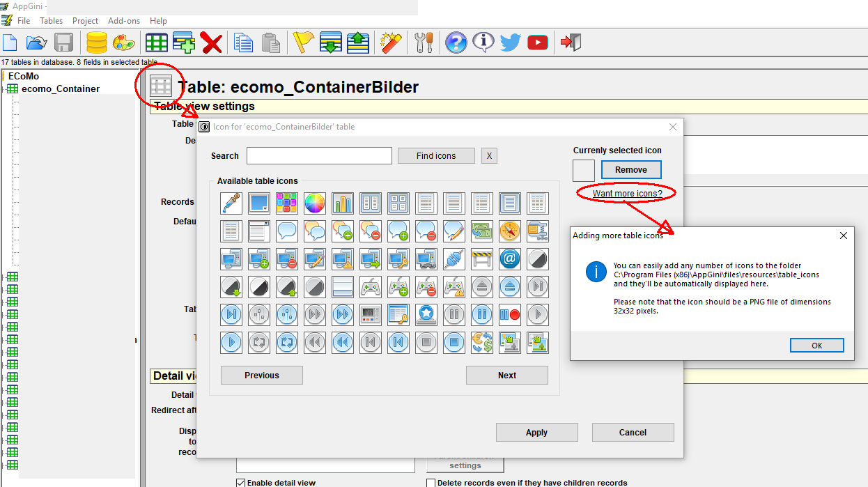Clear search with the X button
The width and height of the screenshot is (868, 487).
(489, 156)
